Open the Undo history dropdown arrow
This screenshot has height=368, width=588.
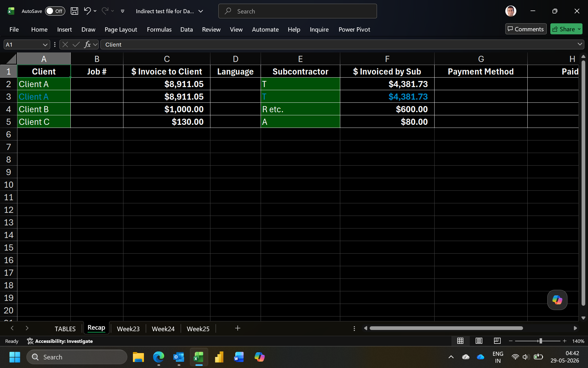95,11
